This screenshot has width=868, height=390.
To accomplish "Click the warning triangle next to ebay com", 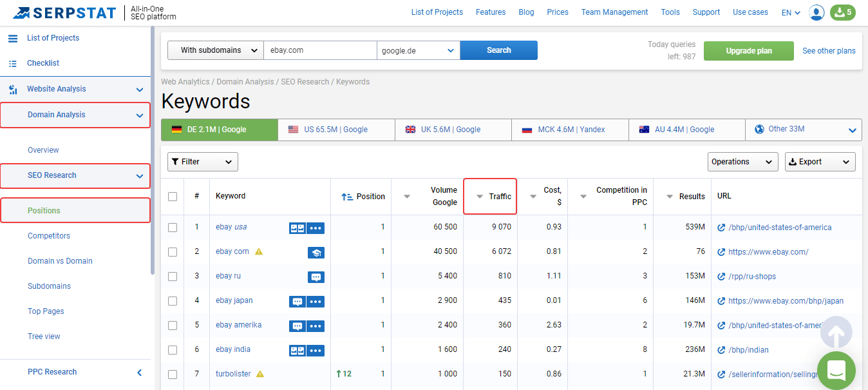I will tap(259, 251).
